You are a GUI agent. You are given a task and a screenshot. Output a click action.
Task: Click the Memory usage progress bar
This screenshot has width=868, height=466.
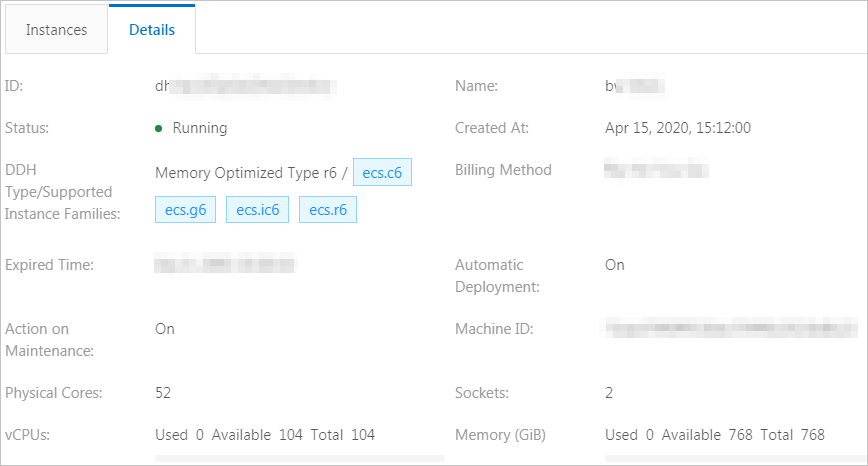tap(736, 458)
